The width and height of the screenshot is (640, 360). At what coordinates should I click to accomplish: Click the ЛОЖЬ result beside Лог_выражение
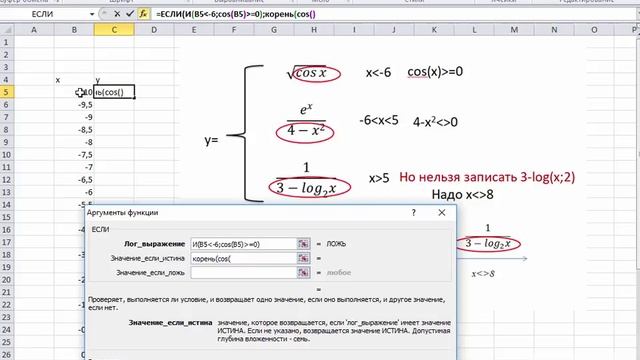[x=336, y=244]
